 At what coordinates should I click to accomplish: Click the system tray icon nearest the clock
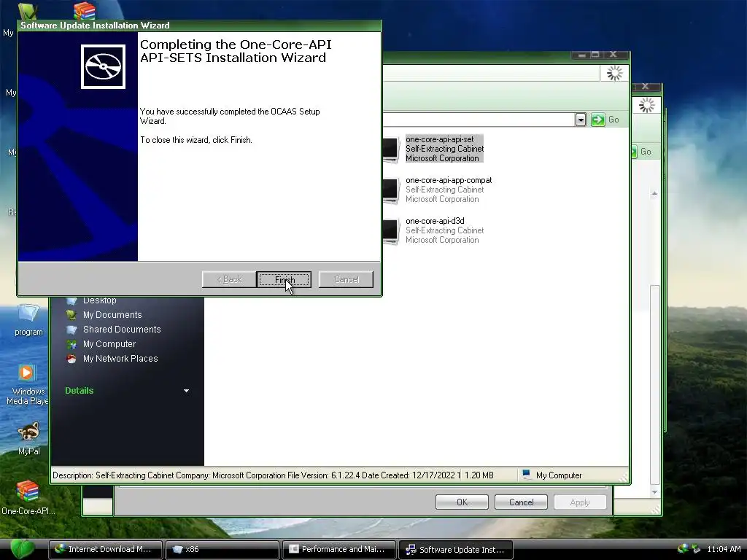(x=695, y=548)
